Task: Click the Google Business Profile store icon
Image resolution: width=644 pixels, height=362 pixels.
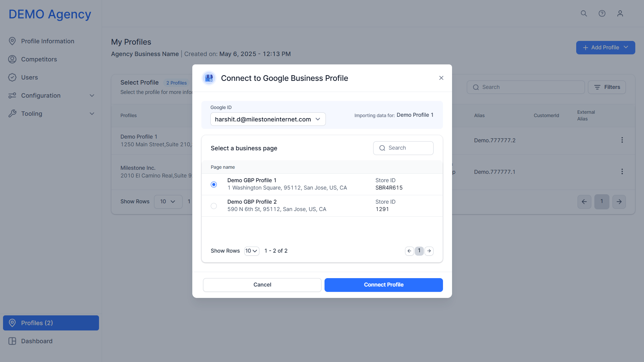Action: click(209, 78)
